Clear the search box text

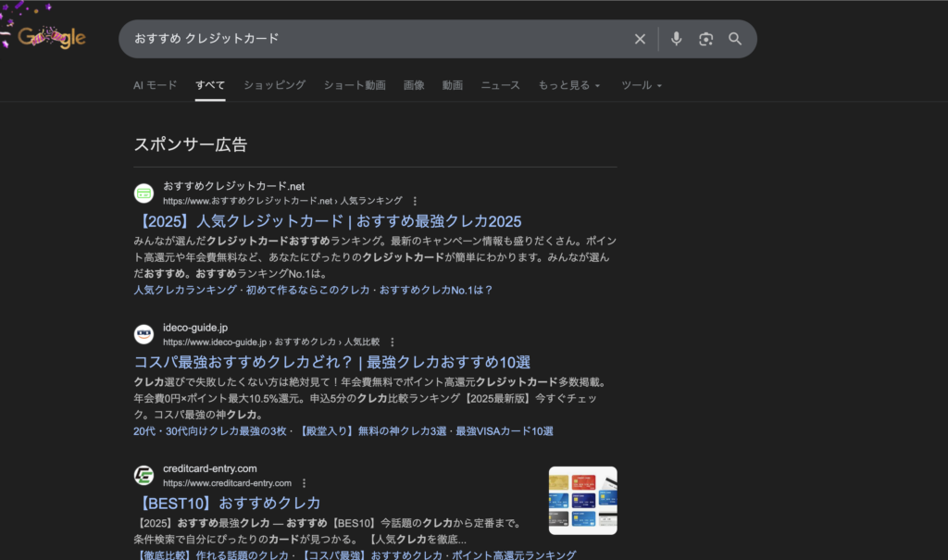[x=640, y=39]
